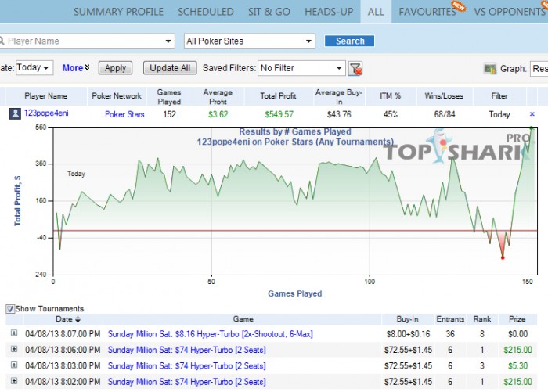The width and height of the screenshot is (548, 392).
Task: Click the Average Profit column header
Action: tap(218, 97)
